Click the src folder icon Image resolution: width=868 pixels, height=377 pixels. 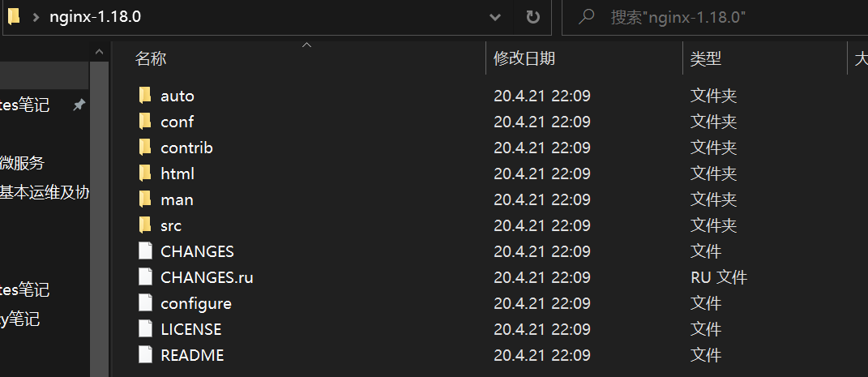pyautogui.click(x=145, y=225)
